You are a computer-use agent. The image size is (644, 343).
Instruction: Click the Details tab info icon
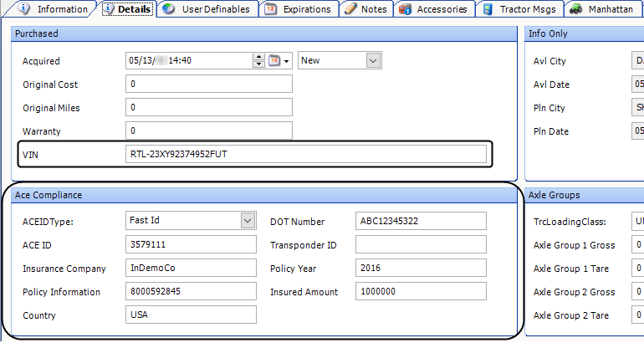tap(108, 9)
